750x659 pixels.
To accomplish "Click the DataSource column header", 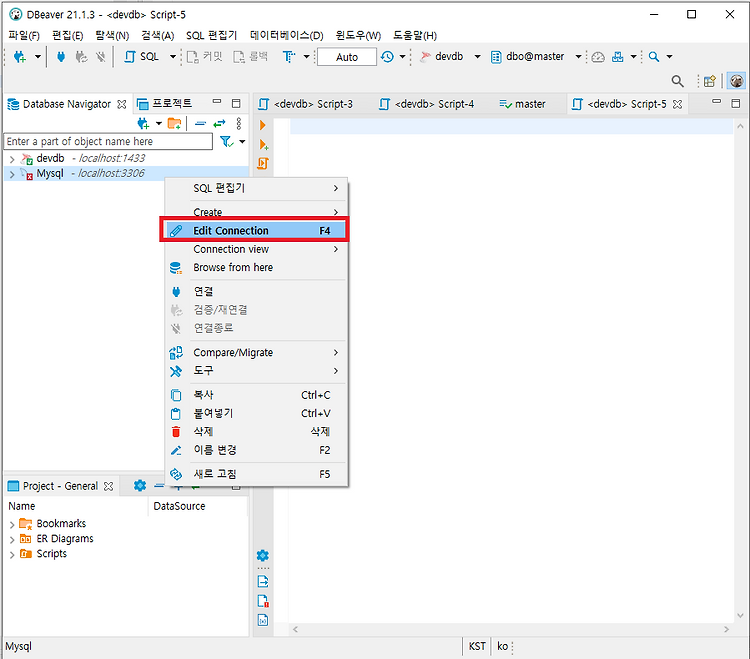I will (x=179, y=506).
